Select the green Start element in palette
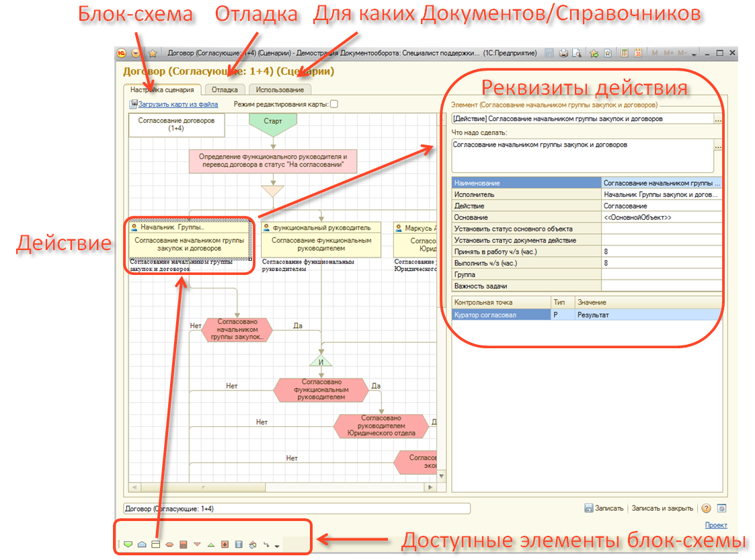Screen dimensions: 755x560 click(128, 545)
